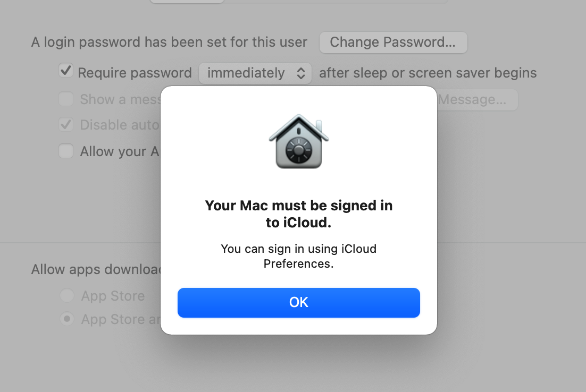Toggle the Disable automatic login checkbox
Screen dimensions: 586x392
pos(66,125)
